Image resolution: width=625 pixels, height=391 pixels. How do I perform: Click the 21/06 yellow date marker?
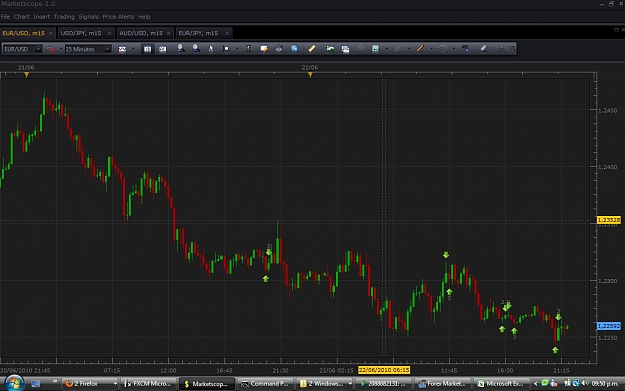[x=26, y=75]
